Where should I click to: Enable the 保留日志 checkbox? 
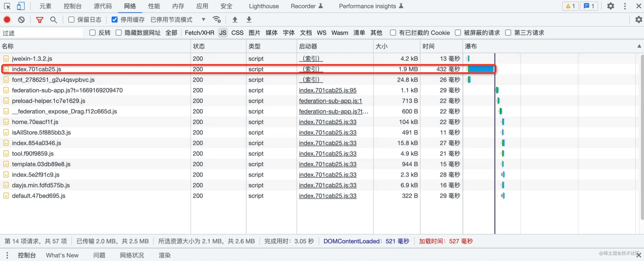tap(71, 20)
